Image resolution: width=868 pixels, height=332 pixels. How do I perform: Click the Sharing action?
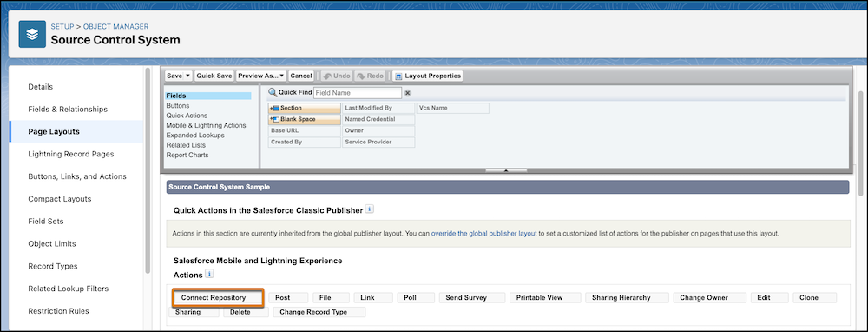coord(194,312)
